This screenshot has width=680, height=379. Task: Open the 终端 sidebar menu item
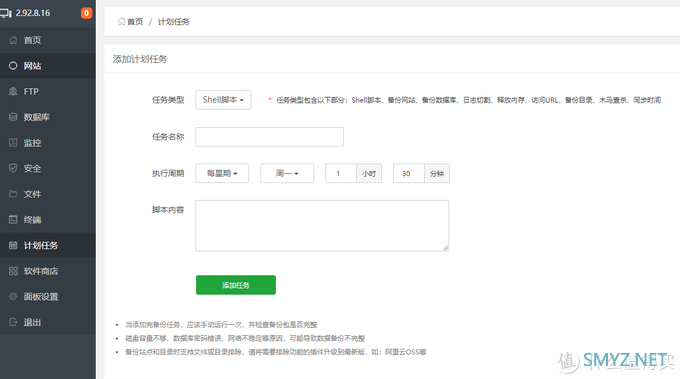click(x=48, y=219)
